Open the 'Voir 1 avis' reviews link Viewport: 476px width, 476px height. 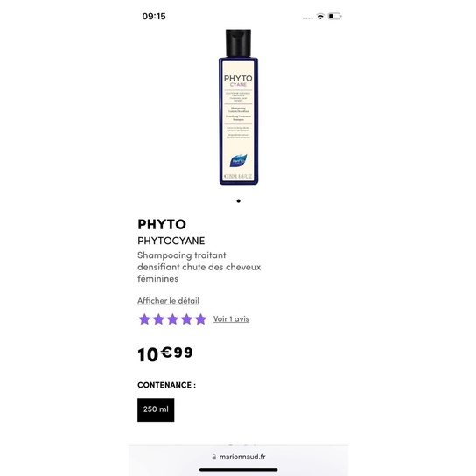(x=231, y=319)
